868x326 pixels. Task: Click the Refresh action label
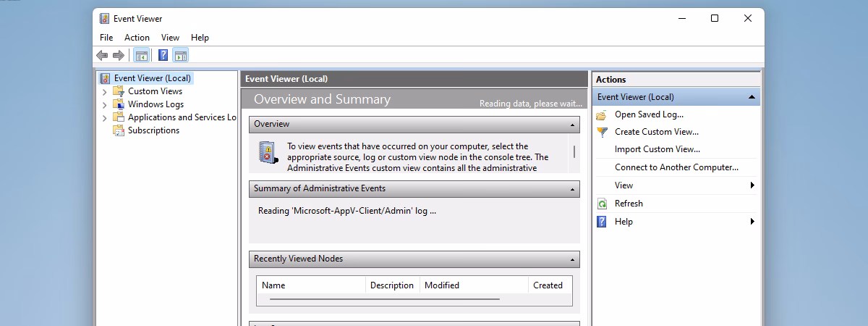tap(629, 204)
